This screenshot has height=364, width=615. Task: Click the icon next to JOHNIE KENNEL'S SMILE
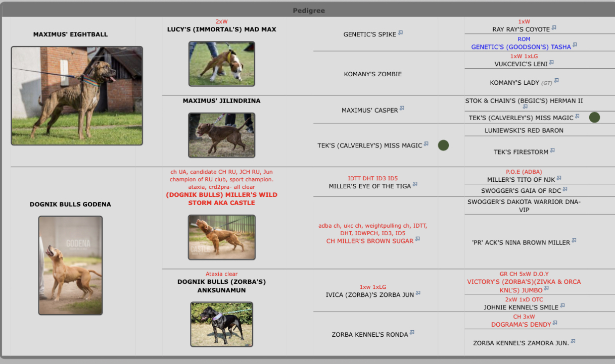point(562,305)
